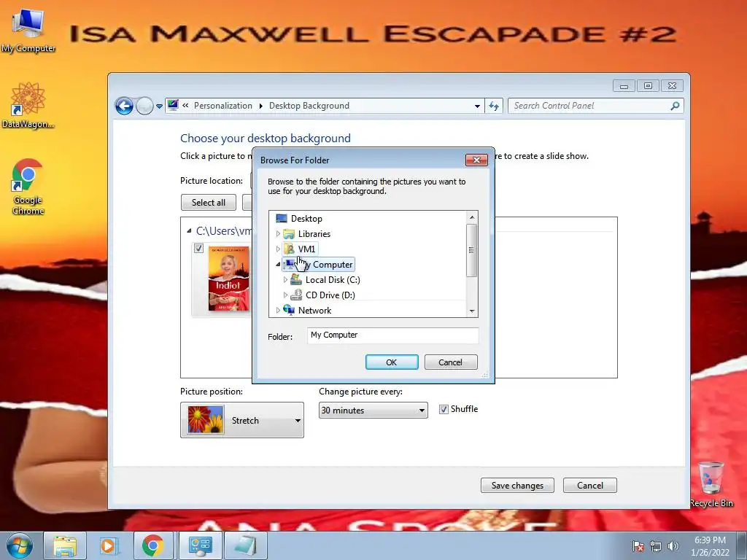Click OK in Browse For Folder
This screenshot has width=747, height=560.
(x=392, y=362)
